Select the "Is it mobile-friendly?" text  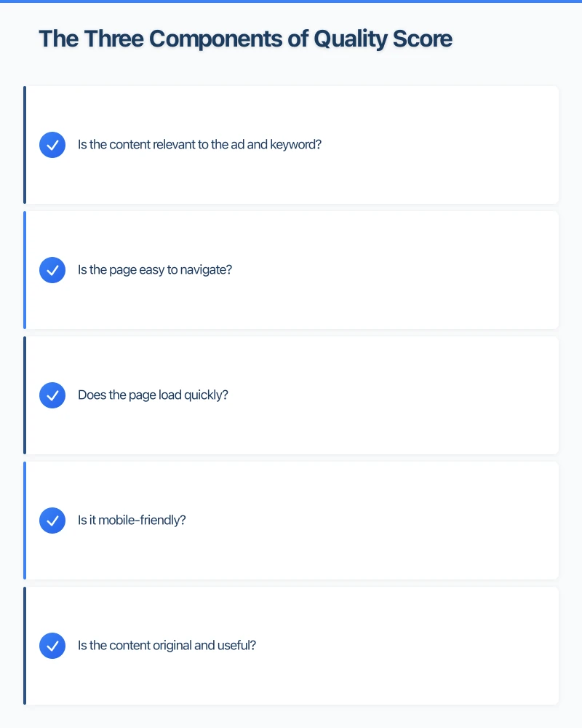[132, 521]
